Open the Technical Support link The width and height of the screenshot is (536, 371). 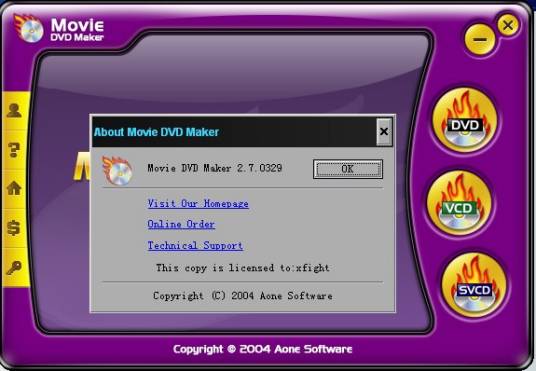(x=195, y=246)
